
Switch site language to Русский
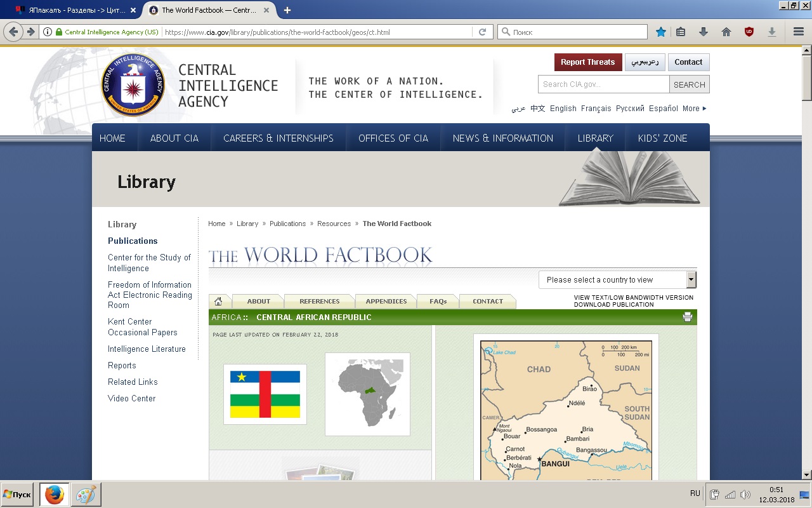[x=630, y=109]
